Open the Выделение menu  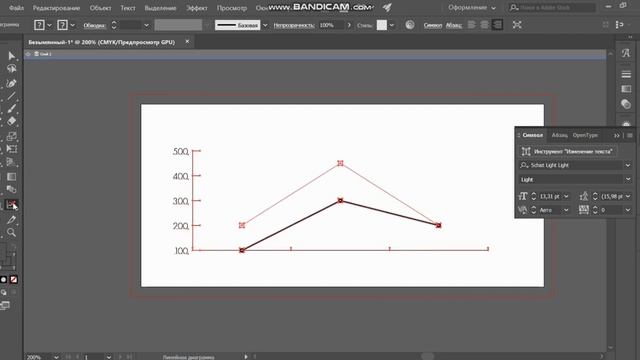tap(160, 8)
